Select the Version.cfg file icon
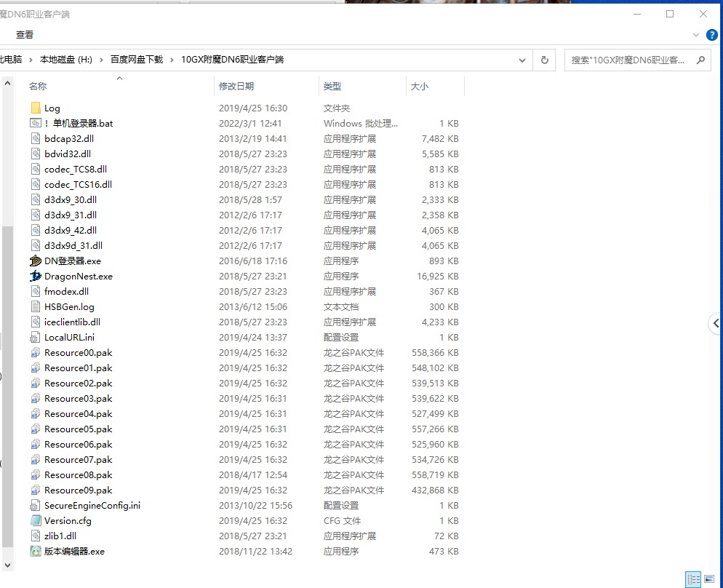The width and height of the screenshot is (723, 588). [36, 520]
